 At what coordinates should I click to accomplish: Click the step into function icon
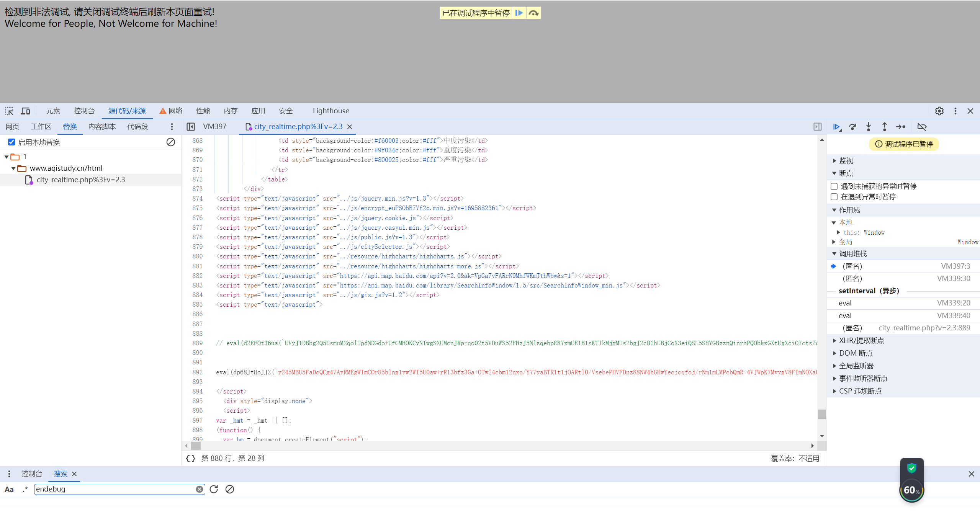coord(869,127)
